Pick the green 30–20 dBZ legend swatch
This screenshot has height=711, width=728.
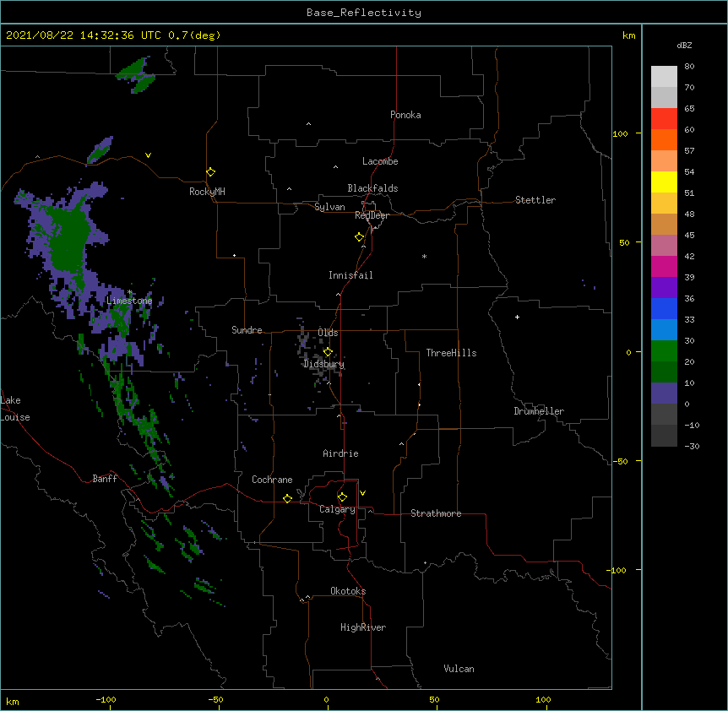click(664, 351)
